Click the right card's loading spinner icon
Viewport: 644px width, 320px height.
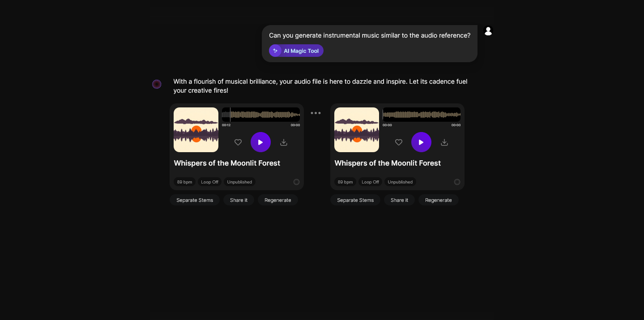457,182
